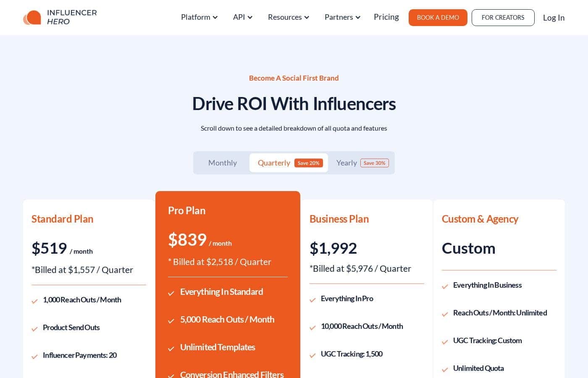This screenshot has width=588, height=378.
Task: Select Quarterly billing option
Action: (289, 163)
